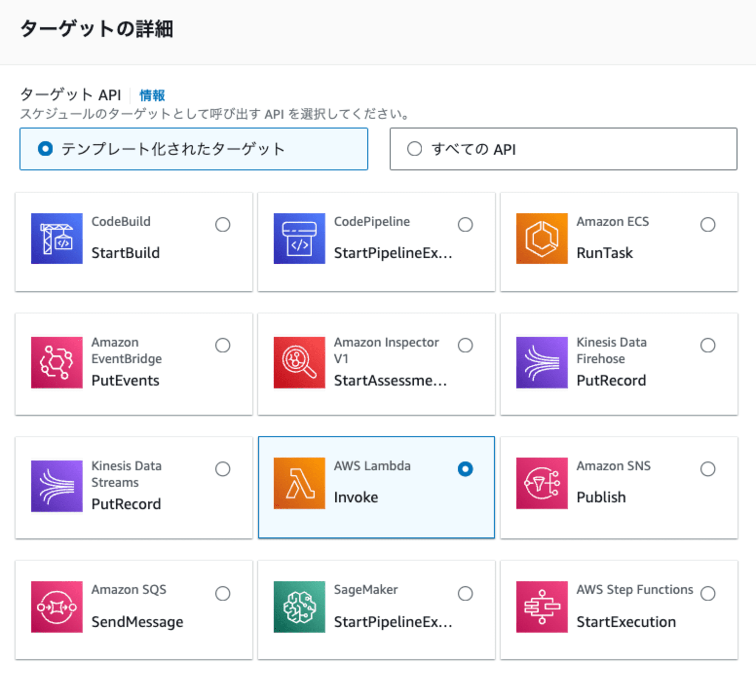756x700 pixels.
Task: Click the SageMaker brain icon
Action: (x=299, y=607)
